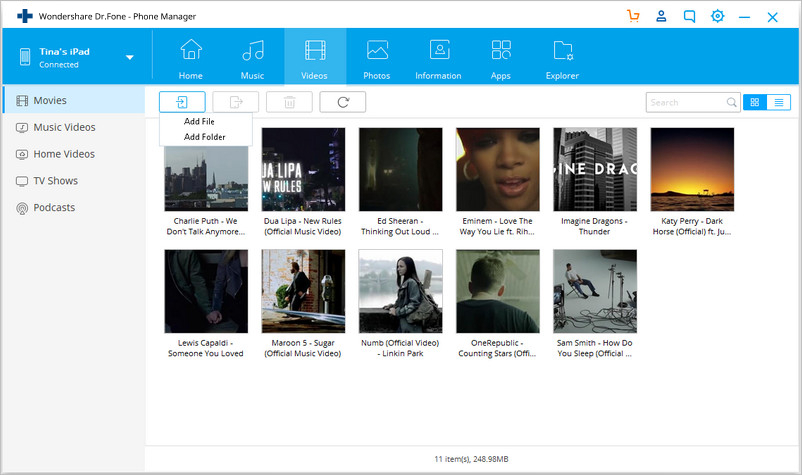Switch to grid view
This screenshot has width=802, height=475.
coord(755,102)
